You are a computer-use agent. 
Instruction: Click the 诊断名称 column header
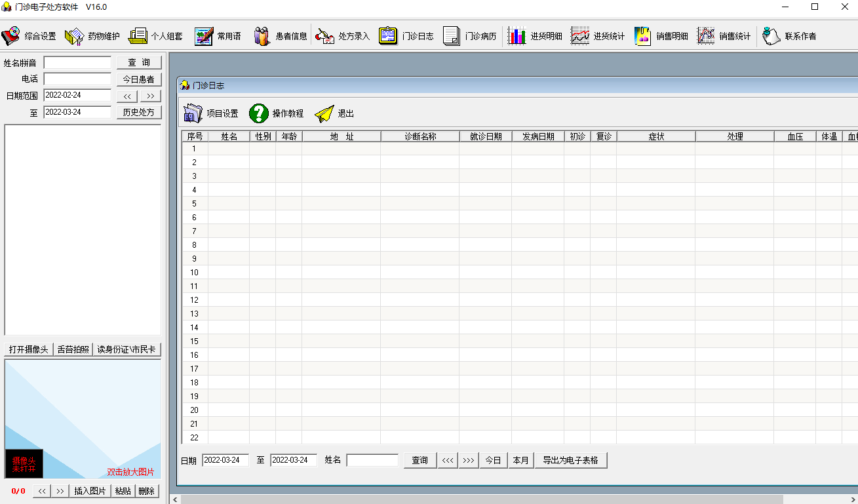(419, 136)
